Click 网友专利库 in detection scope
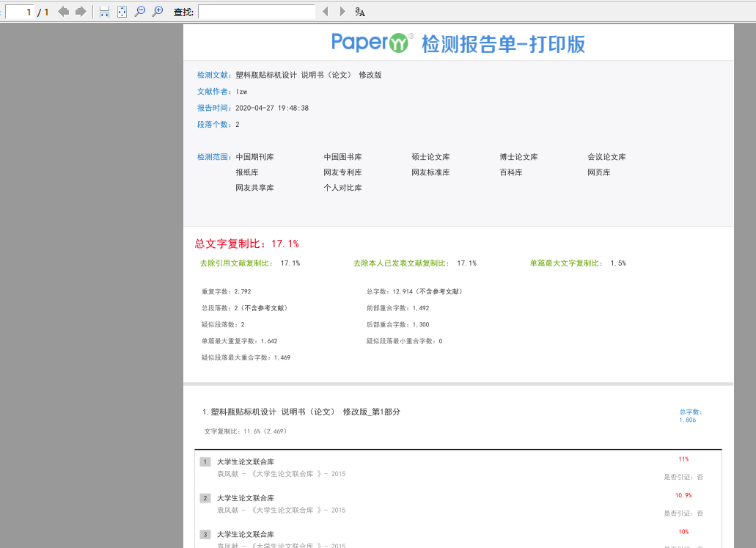Screen dimensions: 756x548 tap(343, 172)
